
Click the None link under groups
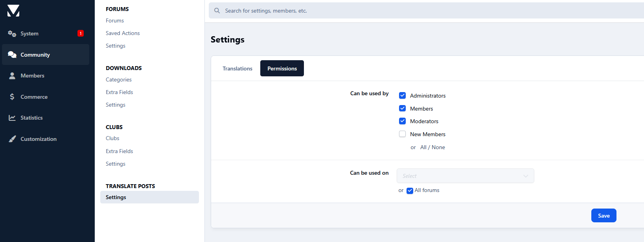(x=438, y=147)
